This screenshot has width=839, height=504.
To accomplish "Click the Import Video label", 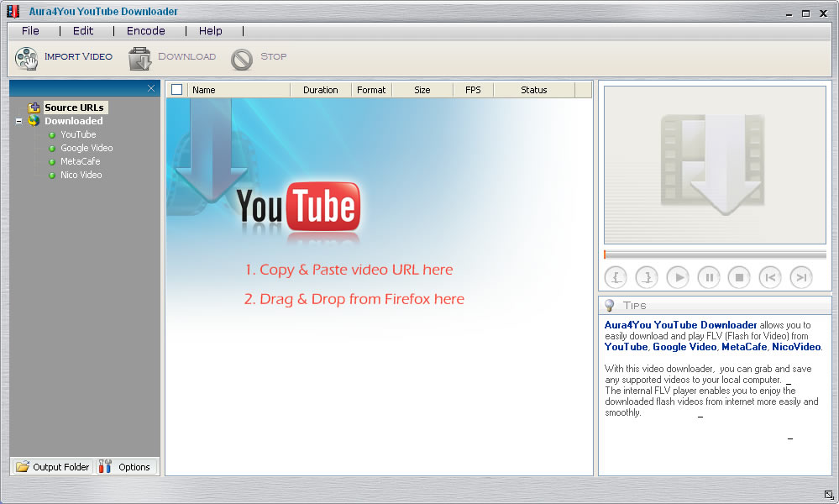I will tap(78, 56).
